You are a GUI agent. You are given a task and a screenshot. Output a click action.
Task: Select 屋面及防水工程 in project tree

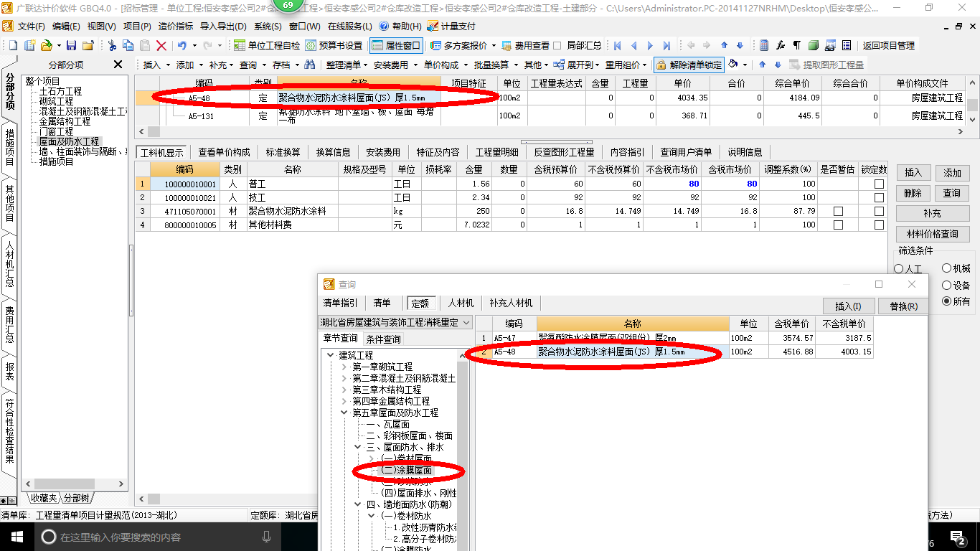click(69, 142)
